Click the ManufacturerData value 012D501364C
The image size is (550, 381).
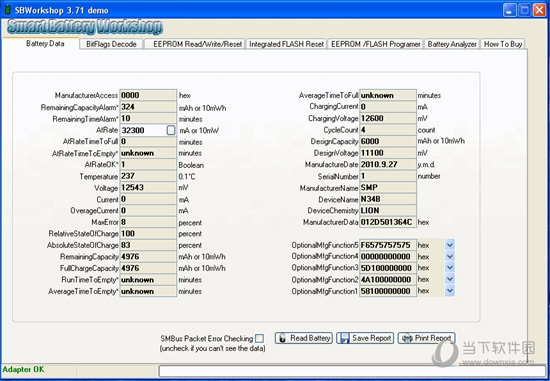(388, 222)
